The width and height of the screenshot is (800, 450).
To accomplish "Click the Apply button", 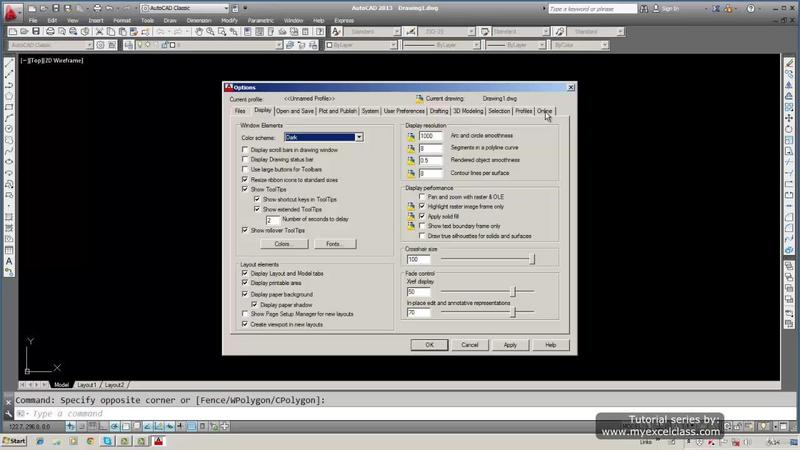I will (x=510, y=345).
